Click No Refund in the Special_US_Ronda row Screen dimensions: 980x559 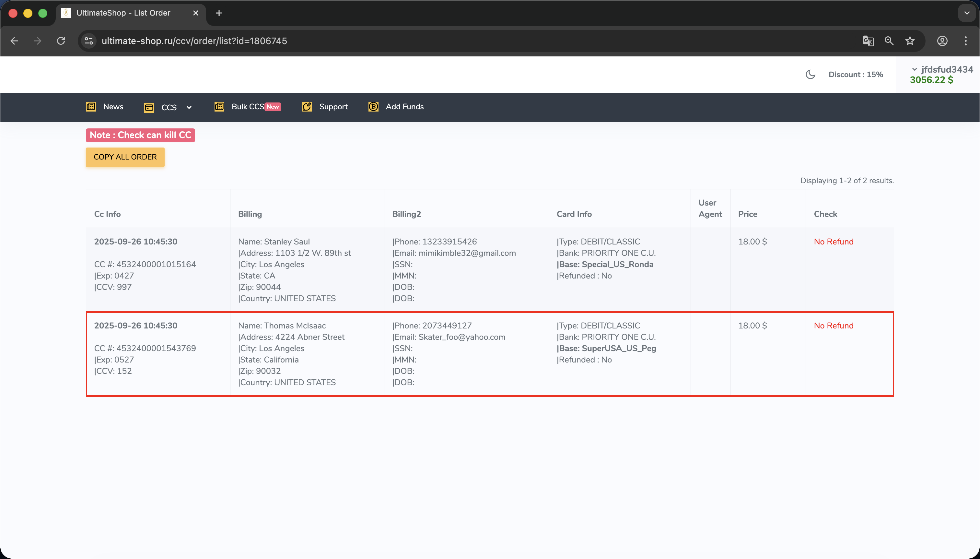[x=834, y=242]
